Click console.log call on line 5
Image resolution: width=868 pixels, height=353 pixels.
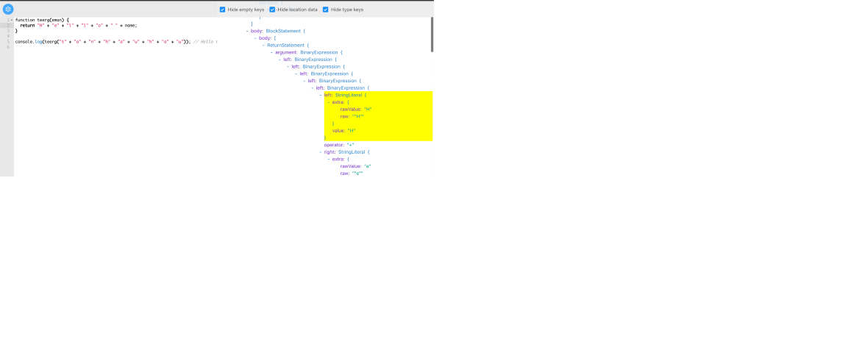pyautogui.click(x=28, y=41)
